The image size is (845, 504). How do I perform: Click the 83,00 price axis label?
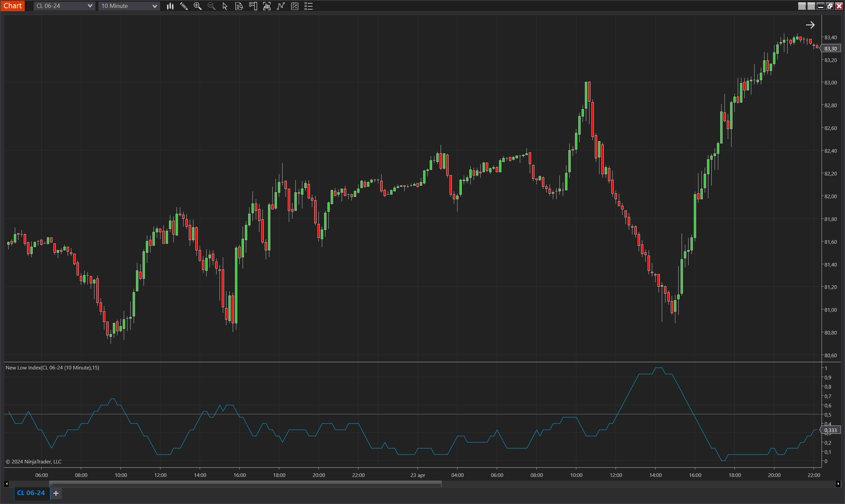(830, 82)
